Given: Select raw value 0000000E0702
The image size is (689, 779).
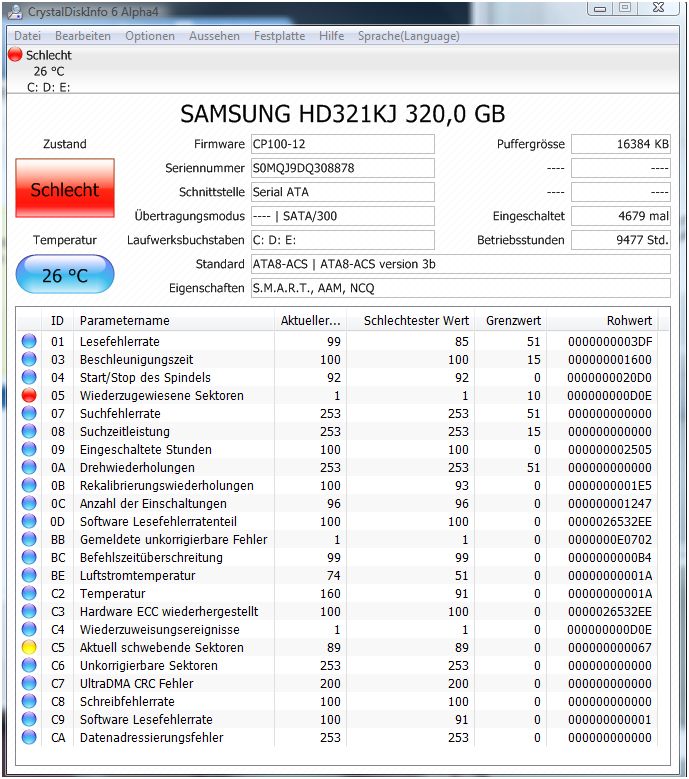Looking at the screenshot, I should point(610,540).
